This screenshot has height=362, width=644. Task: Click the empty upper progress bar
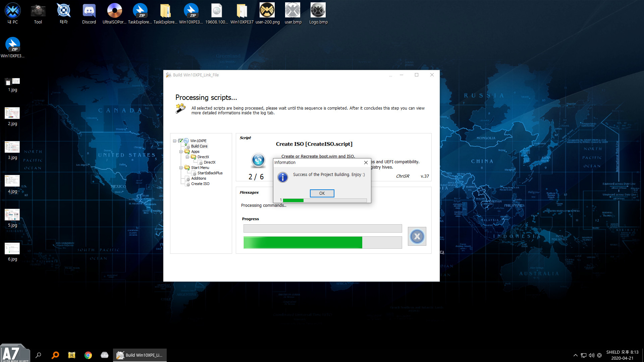323,228
